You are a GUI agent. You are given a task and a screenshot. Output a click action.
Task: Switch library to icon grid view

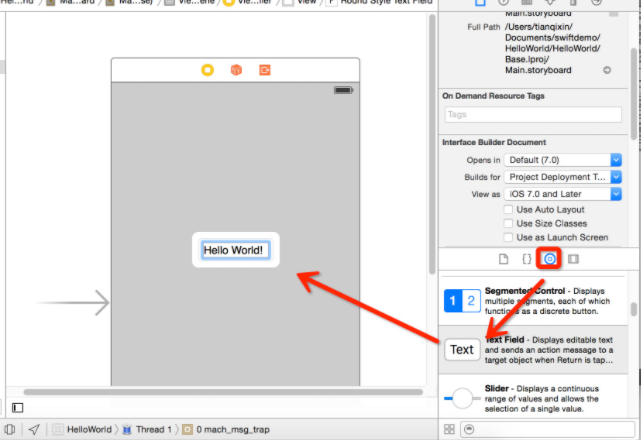(449, 429)
